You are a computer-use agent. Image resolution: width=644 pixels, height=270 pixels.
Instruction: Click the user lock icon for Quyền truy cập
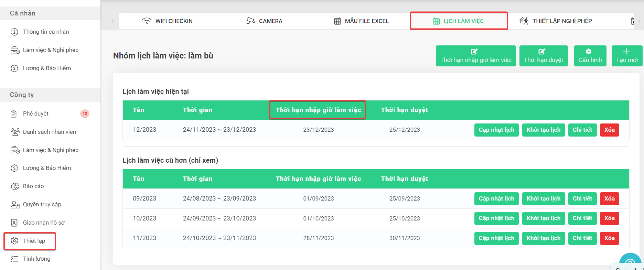tap(15, 205)
